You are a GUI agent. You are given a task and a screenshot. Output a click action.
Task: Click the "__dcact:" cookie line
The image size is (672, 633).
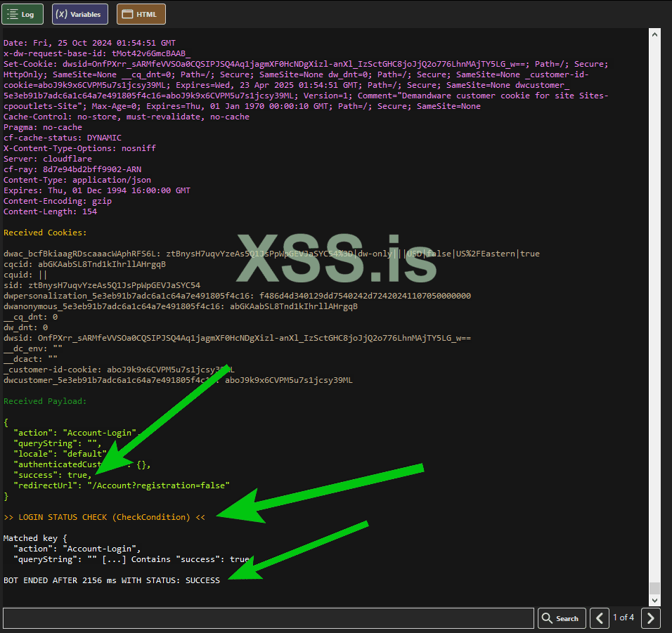(30, 359)
